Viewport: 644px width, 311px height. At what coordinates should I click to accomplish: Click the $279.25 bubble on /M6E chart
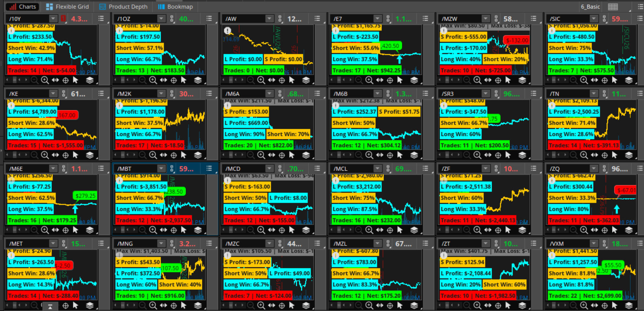click(x=85, y=196)
